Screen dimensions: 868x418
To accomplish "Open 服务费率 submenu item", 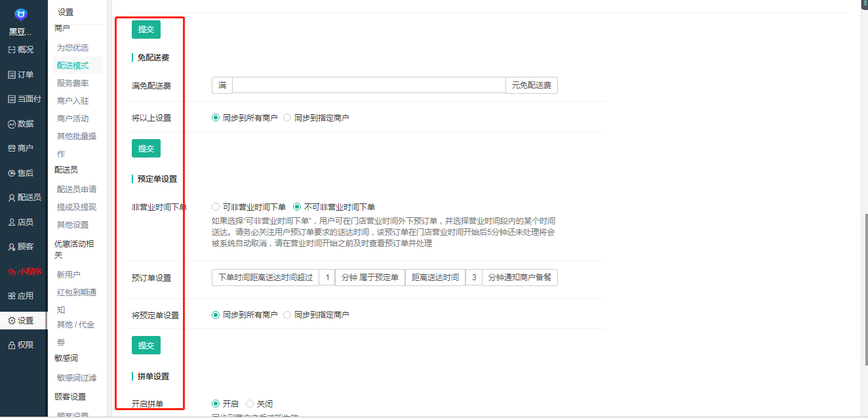I will pos(73,83).
